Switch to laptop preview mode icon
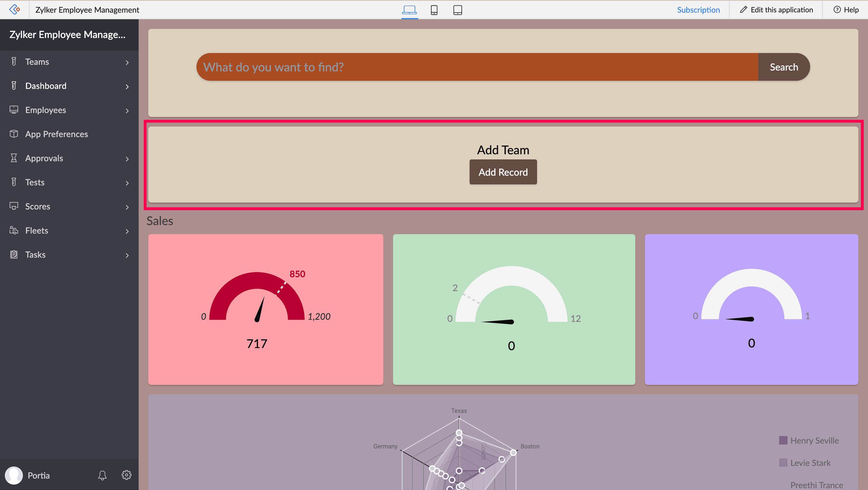This screenshot has height=490, width=868. pyautogui.click(x=409, y=10)
